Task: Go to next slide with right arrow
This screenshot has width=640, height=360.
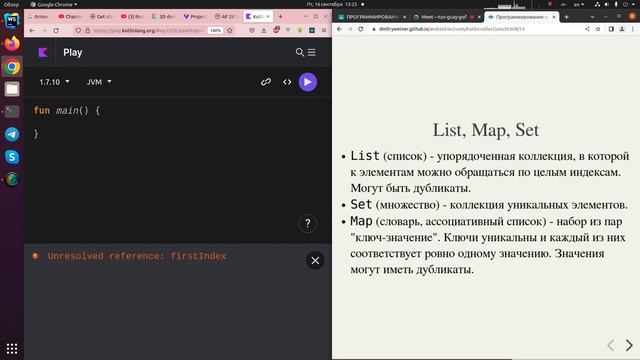Action: click(629, 345)
